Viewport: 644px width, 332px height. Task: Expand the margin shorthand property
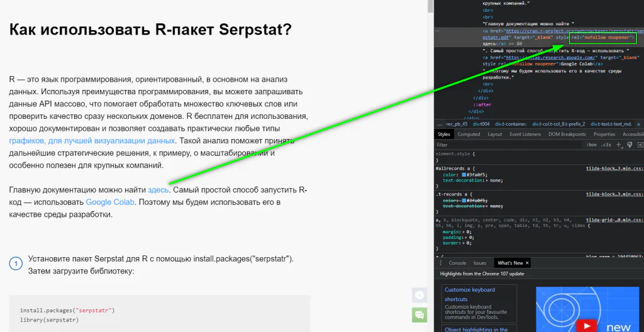click(464, 232)
